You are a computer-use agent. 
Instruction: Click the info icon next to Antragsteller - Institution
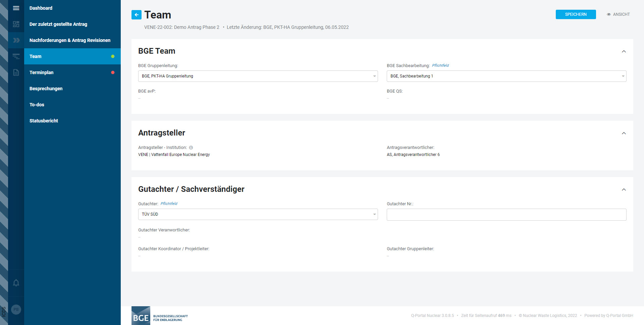pos(191,148)
